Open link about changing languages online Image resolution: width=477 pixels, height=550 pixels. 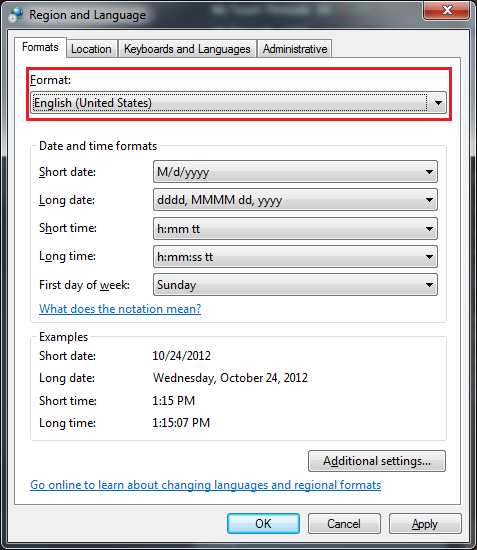click(x=206, y=485)
